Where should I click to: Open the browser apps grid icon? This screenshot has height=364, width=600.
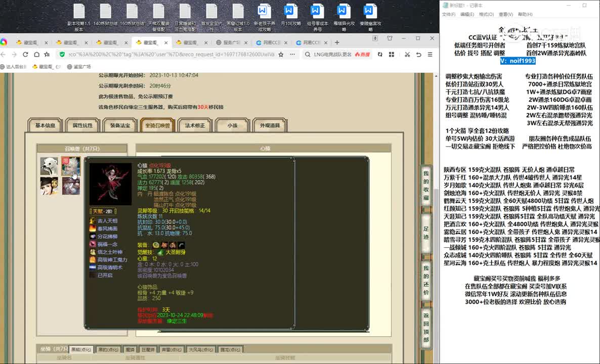point(392,54)
